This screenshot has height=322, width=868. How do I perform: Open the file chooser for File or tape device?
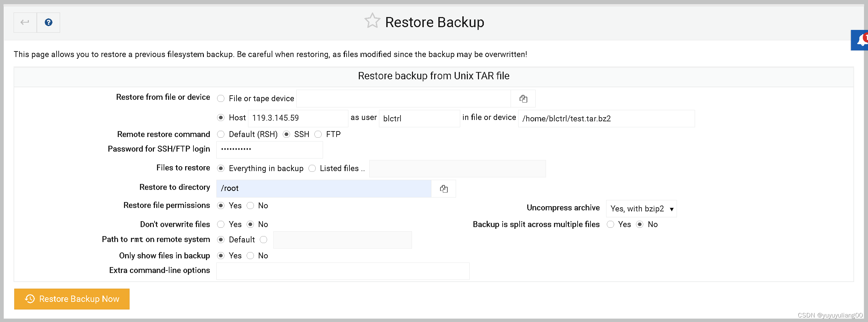[x=523, y=98]
